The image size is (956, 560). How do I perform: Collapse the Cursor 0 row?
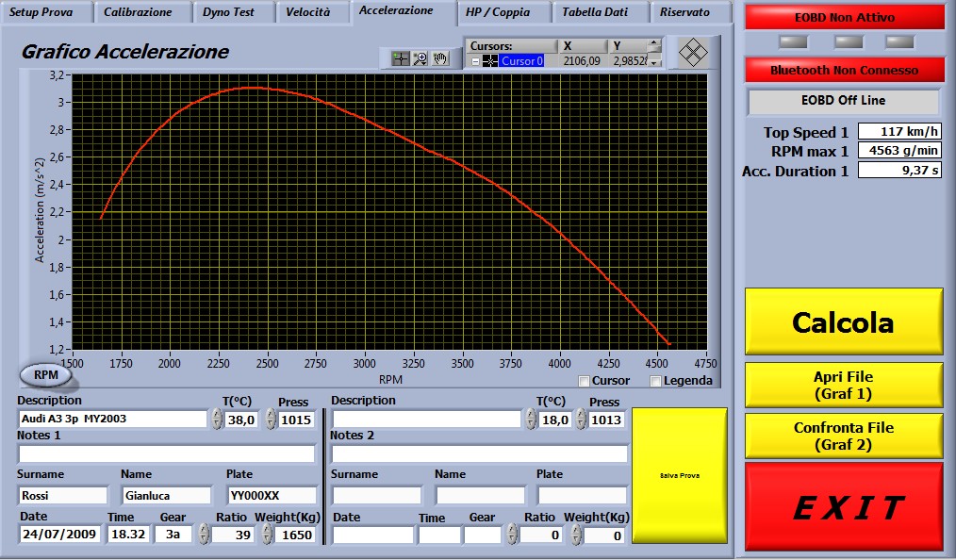[475, 61]
